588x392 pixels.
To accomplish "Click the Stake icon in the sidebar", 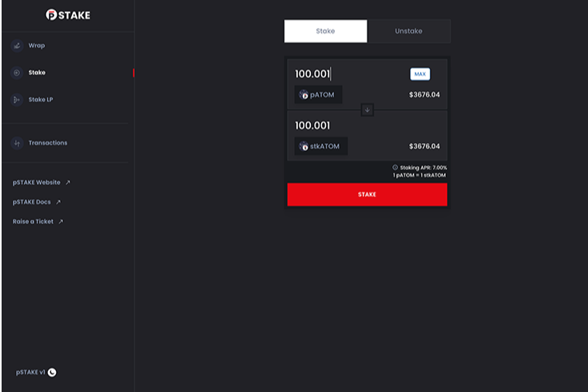I will pos(17,73).
